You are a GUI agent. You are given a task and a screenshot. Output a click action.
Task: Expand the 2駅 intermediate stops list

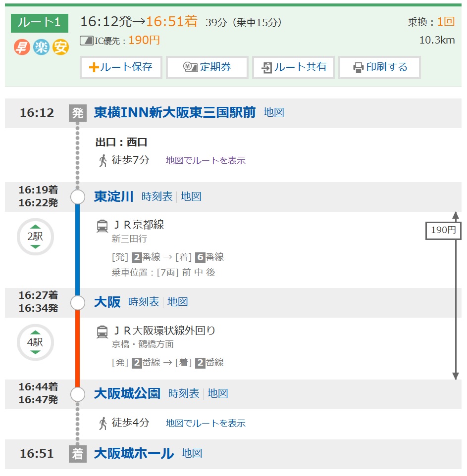pyautogui.click(x=35, y=237)
